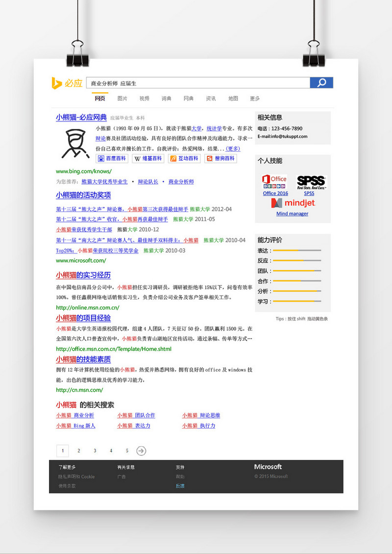Open the 第十三届“熊大之声”辩论赛 award link
392x554 pixels.
tap(122, 209)
